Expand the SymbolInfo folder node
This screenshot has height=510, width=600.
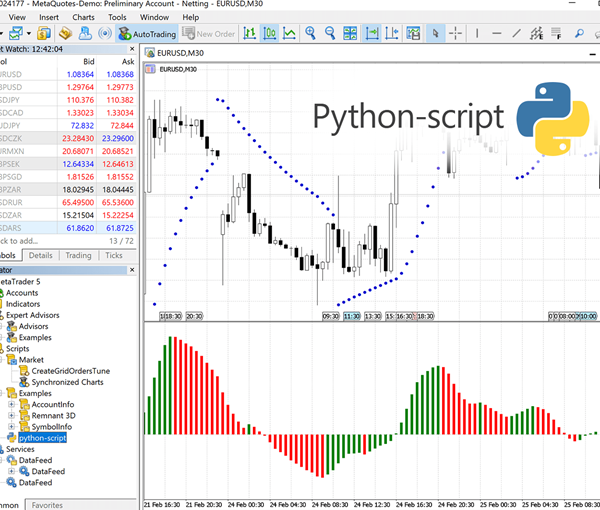[11, 427]
